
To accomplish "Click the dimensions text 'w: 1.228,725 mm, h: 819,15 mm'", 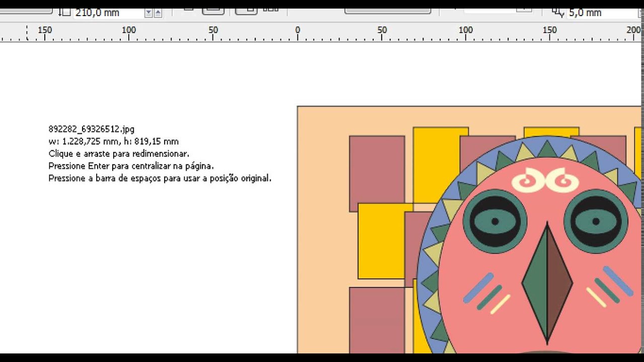I will coord(114,141).
